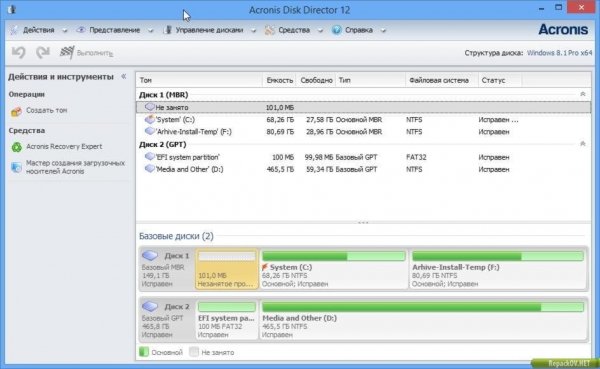Open the Действия menu
This screenshot has height=369, width=600.
[x=39, y=30]
